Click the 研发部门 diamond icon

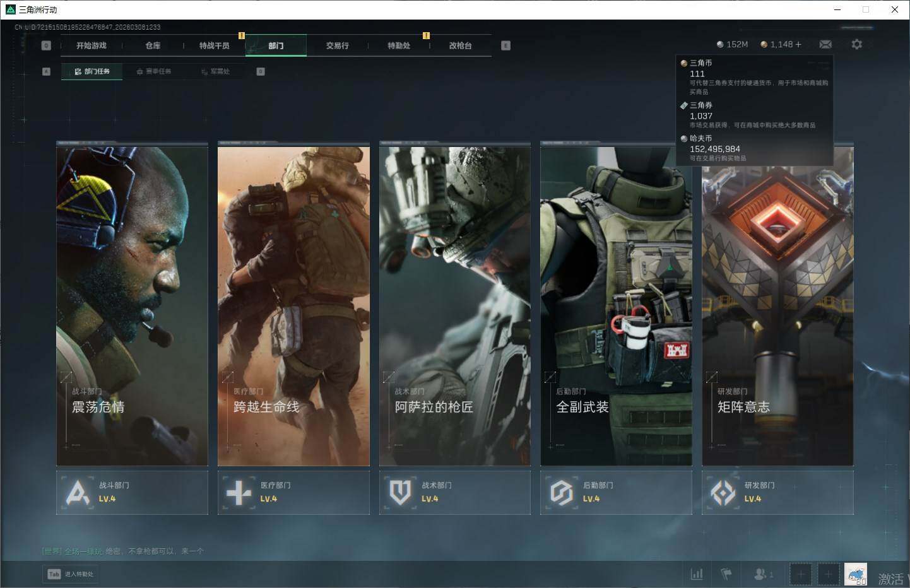pos(723,493)
